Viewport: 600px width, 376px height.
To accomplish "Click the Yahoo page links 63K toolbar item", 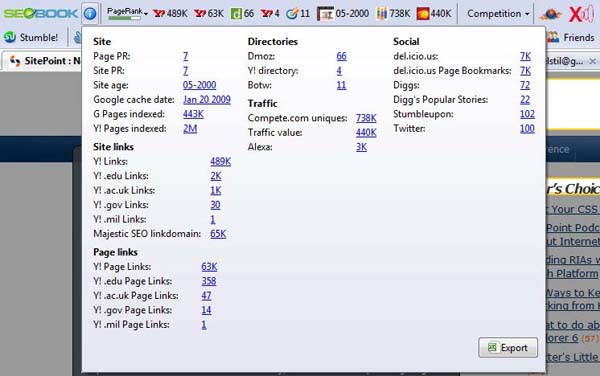I will tap(209, 14).
